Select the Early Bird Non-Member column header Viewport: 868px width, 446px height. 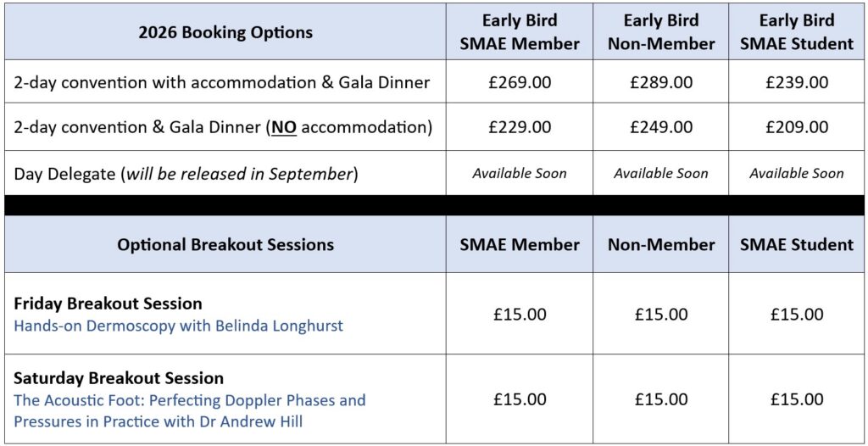(x=661, y=32)
